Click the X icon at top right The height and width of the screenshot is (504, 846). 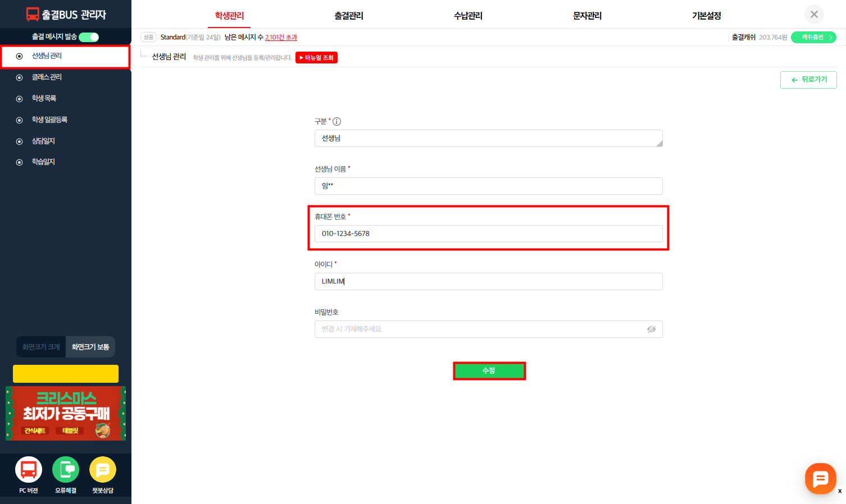[x=814, y=15]
